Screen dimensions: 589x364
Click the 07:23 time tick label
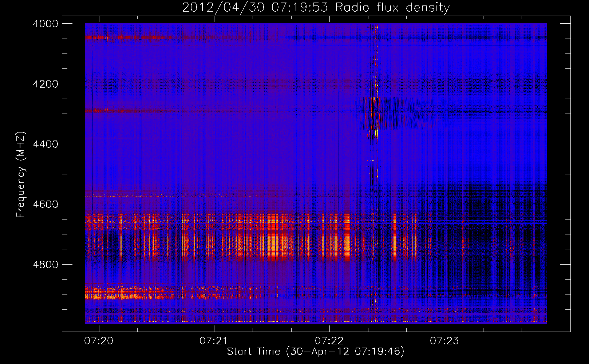coord(444,341)
